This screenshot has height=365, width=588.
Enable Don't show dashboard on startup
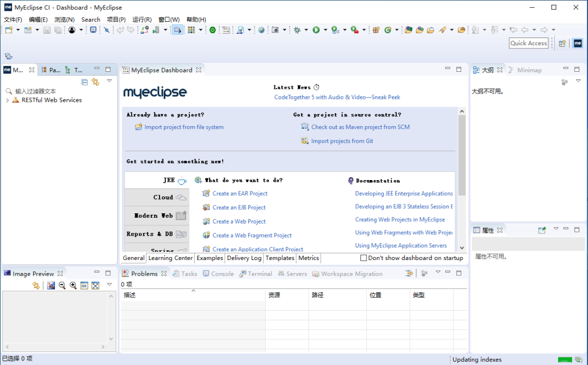point(363,258)
